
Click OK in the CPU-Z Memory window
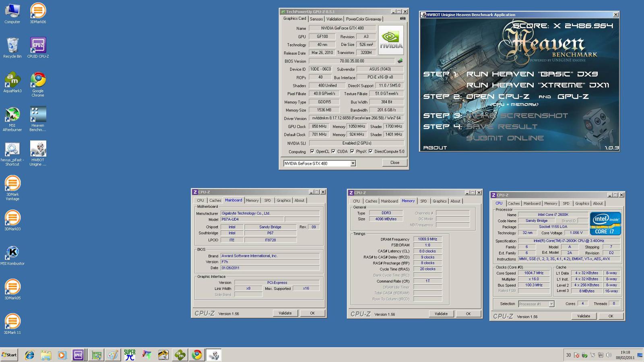click(468, 314)
